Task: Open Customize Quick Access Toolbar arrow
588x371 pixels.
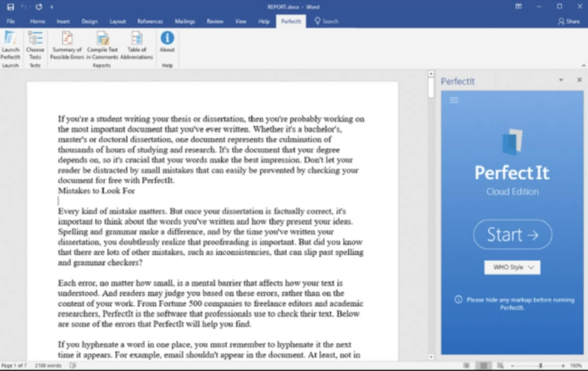Action: (51, 7)
